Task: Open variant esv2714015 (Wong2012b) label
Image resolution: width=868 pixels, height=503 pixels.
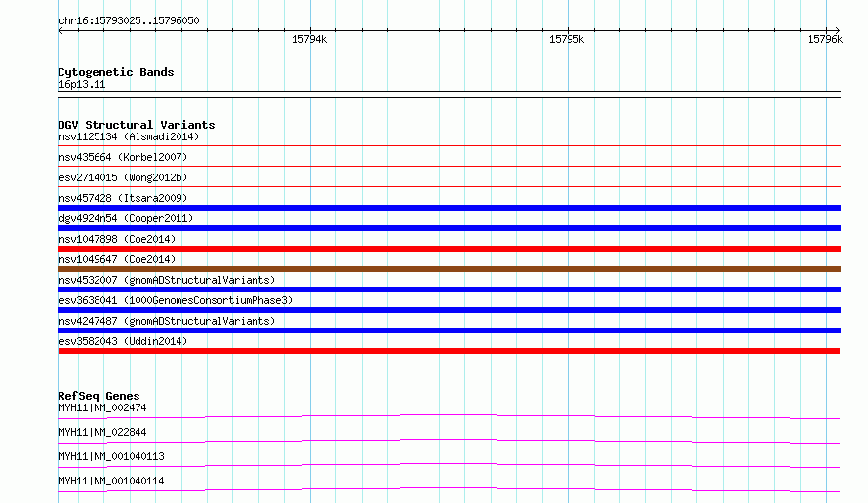Action: click(123, 177)
